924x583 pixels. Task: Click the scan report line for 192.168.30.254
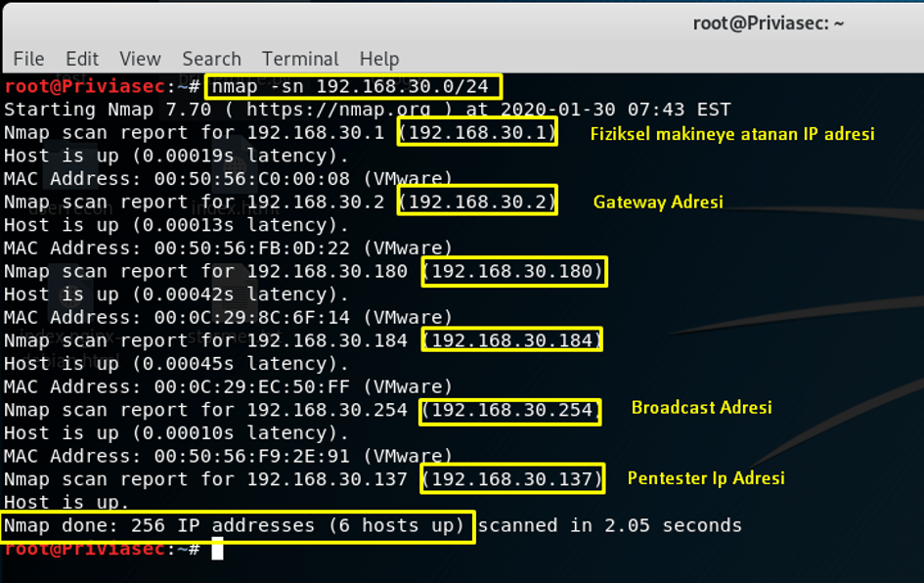point(303,410)
